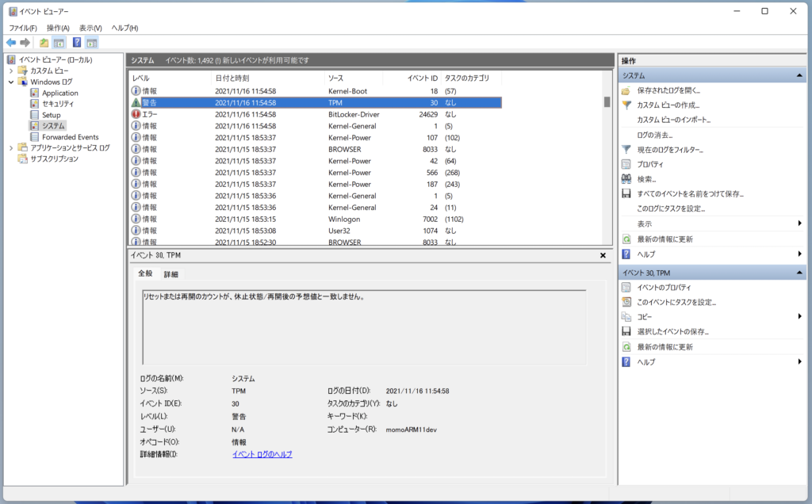Collapse the イベント 30, TPM actions section
812x504 pixels.
tap(799, 273)
